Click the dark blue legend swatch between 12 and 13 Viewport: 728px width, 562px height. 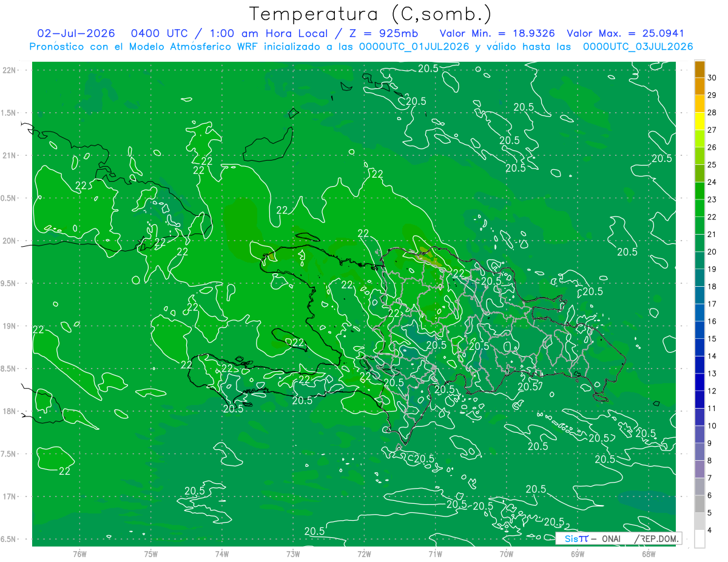(699, 382)
